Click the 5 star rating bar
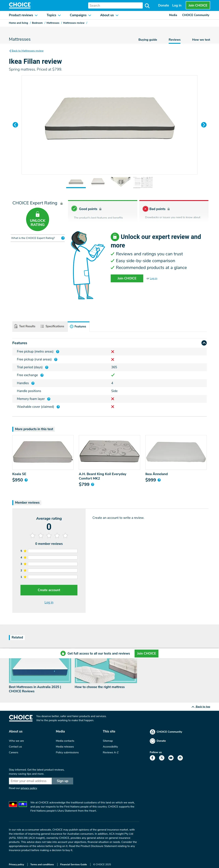This screenshot has height=868, width=219. (53, 551)
